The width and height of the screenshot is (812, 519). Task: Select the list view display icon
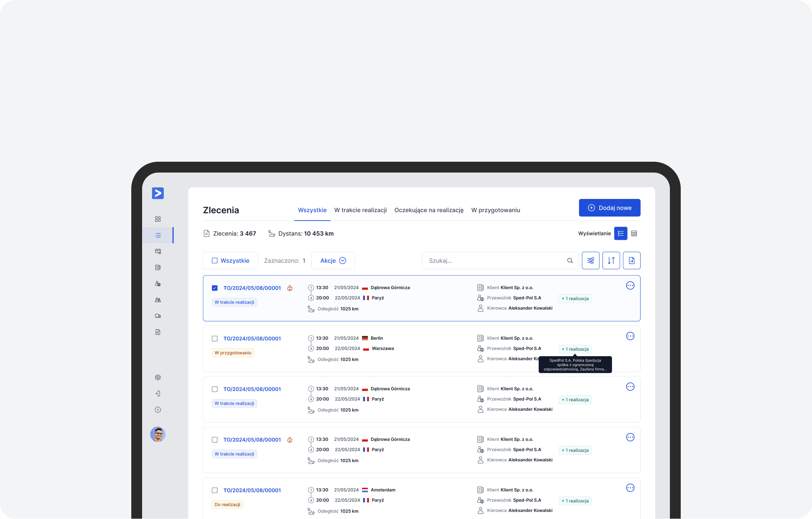pos(621,233)
